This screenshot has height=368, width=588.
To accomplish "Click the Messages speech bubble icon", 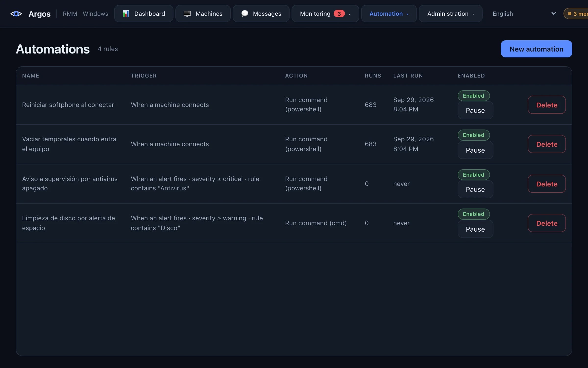I will 245,13.
